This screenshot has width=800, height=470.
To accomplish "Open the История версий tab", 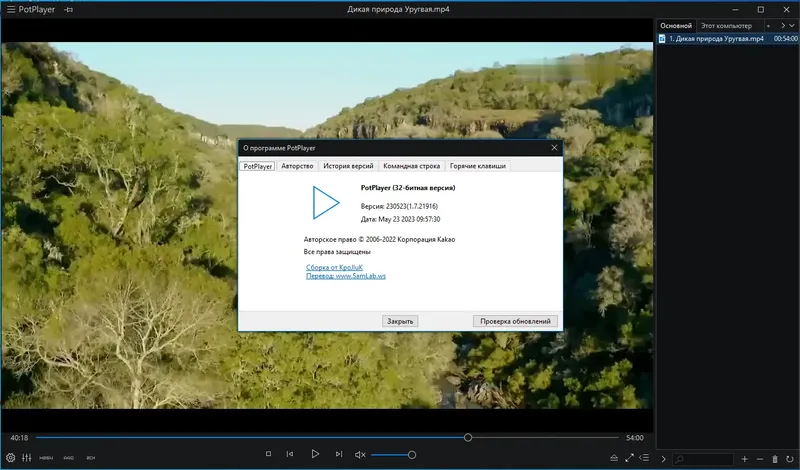I will [348, 166].
